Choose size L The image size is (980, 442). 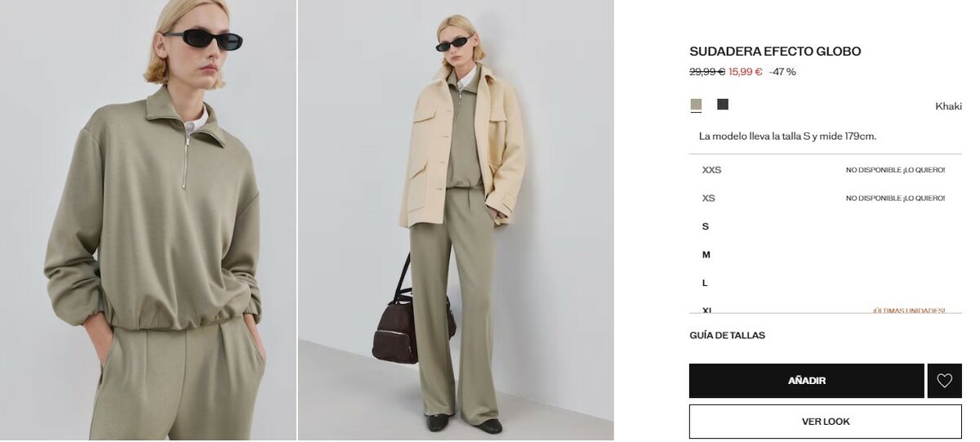tap(825, 283)
